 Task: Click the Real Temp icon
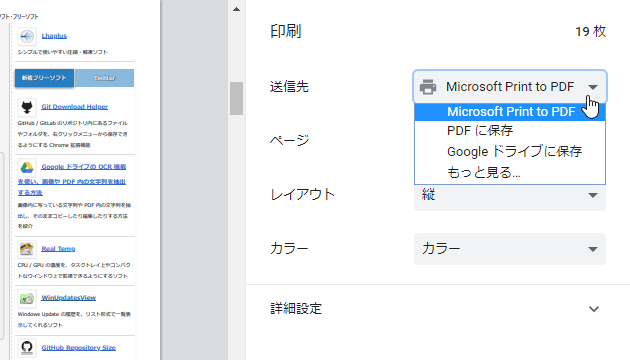(27, 250)
